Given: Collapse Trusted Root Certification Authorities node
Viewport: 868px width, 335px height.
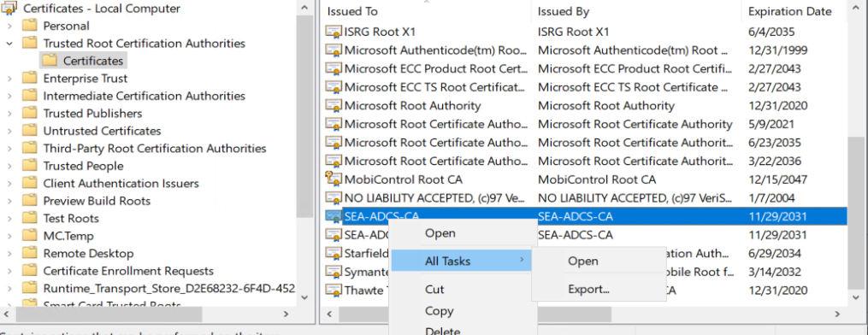Looking at the screenshot, I should pos(9,43).
